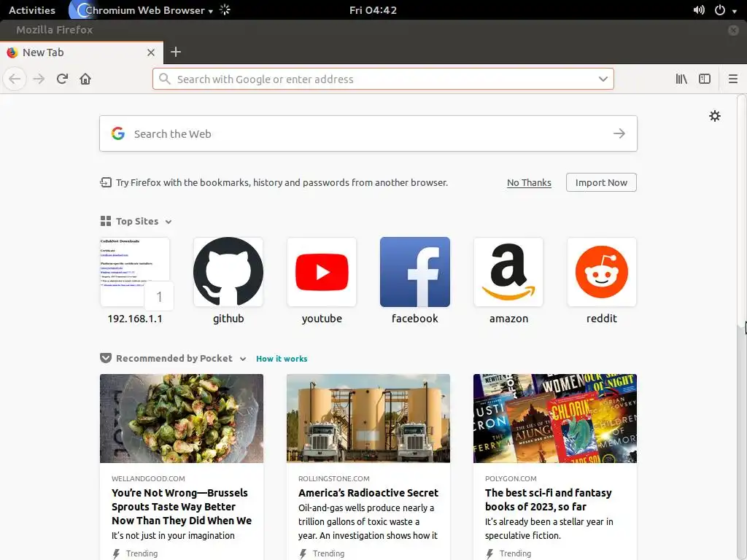
Task: Click the Import Now button
Action: (x=601, y=182)
